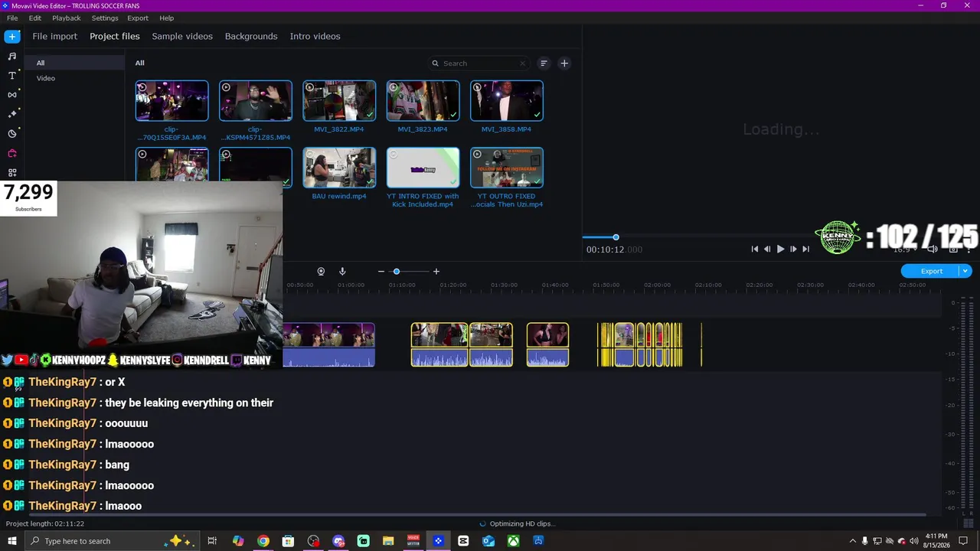This screenshot has width=980, height=551.
Task: Select the All category in sidebar
Action: pyautogui.click(x=75, y=63)
